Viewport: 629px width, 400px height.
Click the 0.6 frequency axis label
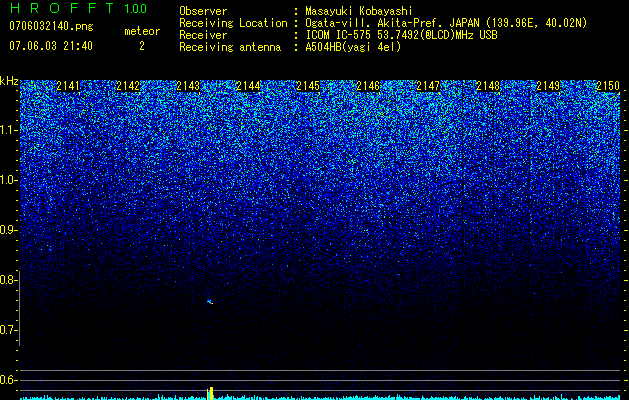(8, 380)
